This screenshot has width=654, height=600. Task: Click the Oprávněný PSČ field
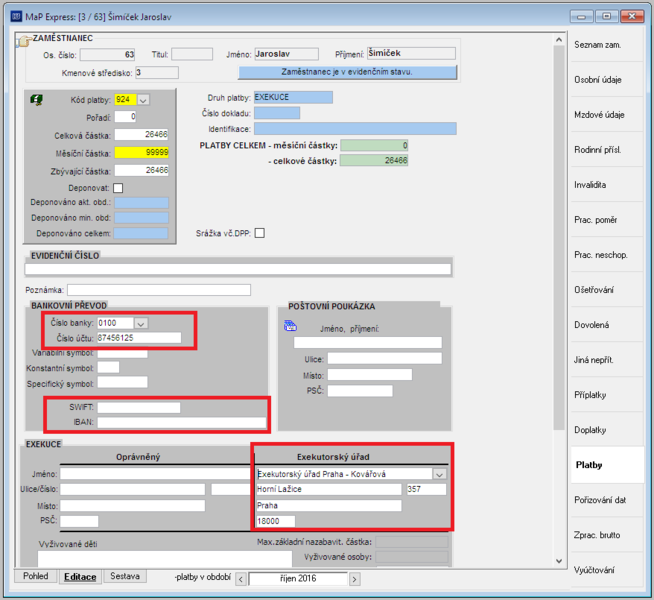(x=79, y=521)
